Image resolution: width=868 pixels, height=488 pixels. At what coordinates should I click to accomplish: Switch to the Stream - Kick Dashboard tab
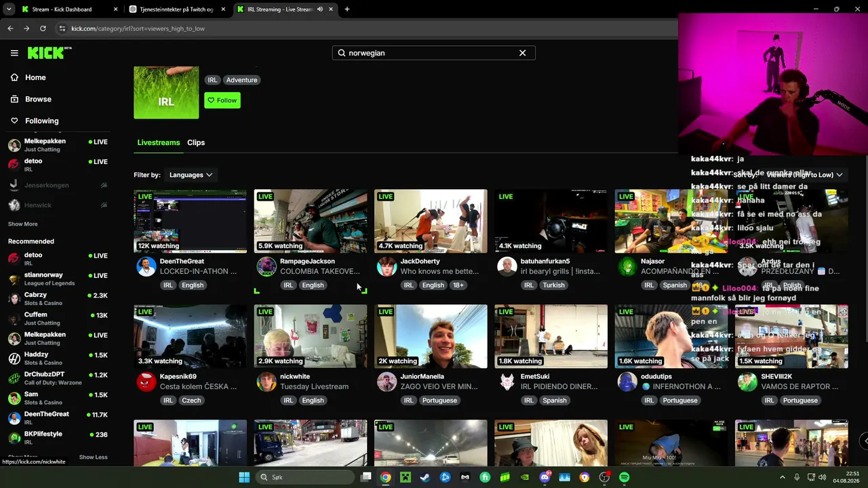pos(70,9)
